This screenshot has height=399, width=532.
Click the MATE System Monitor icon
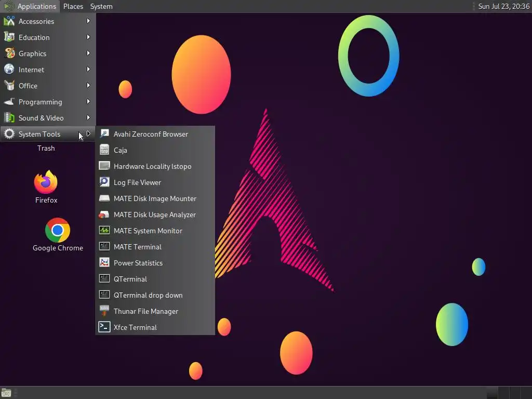[x=104, y=230]
